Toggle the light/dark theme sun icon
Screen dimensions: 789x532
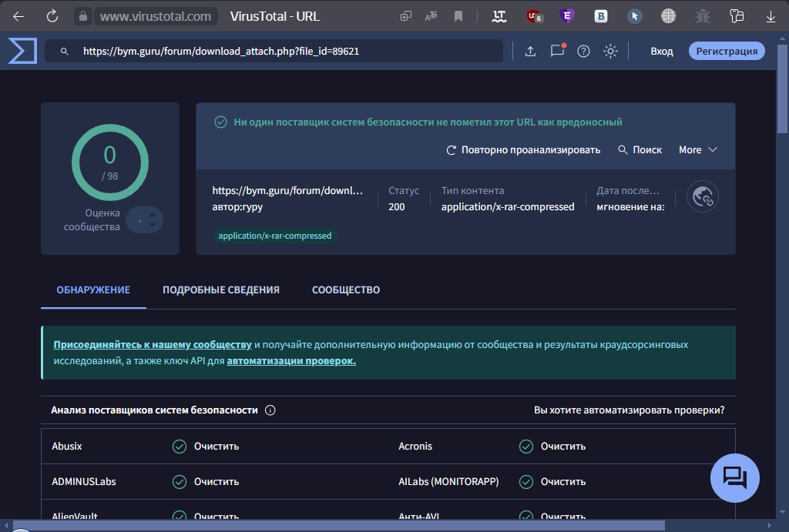tap(610, 51)
